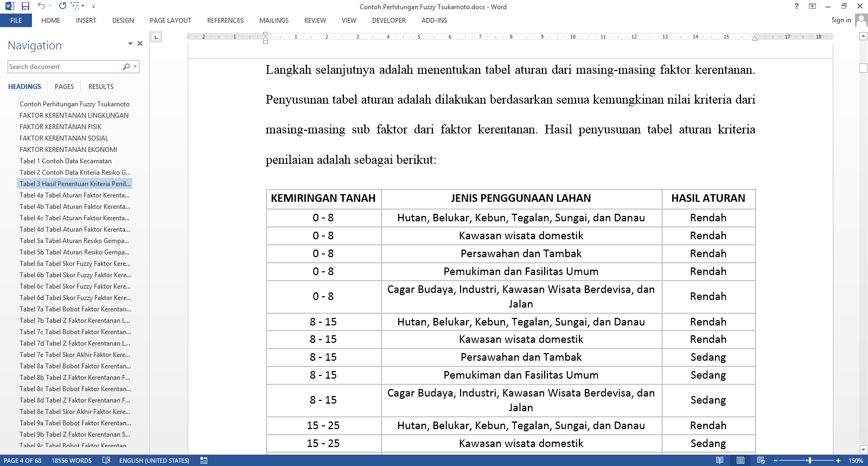Open Customize Quick Access Toolbar dropdown
Image resolution: width=868 pixels, height=466 pixels.
click(x=93, y=7)
